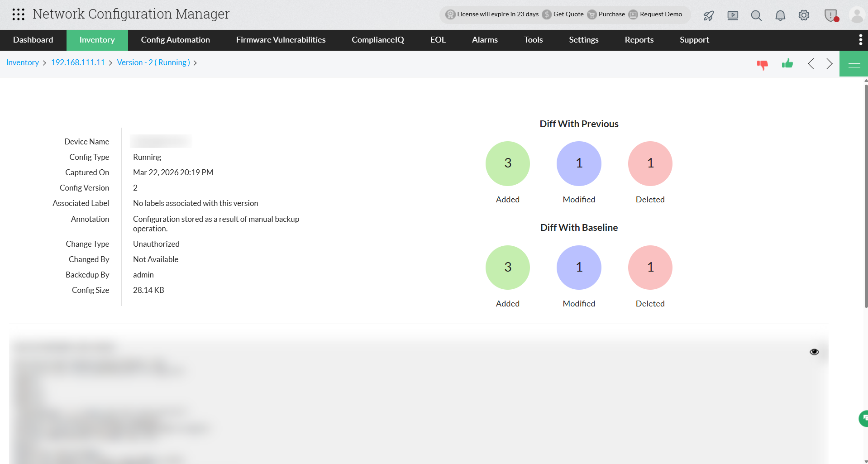
Task: Click the rocket quick-start icon
Action: (x=709, y=15)
